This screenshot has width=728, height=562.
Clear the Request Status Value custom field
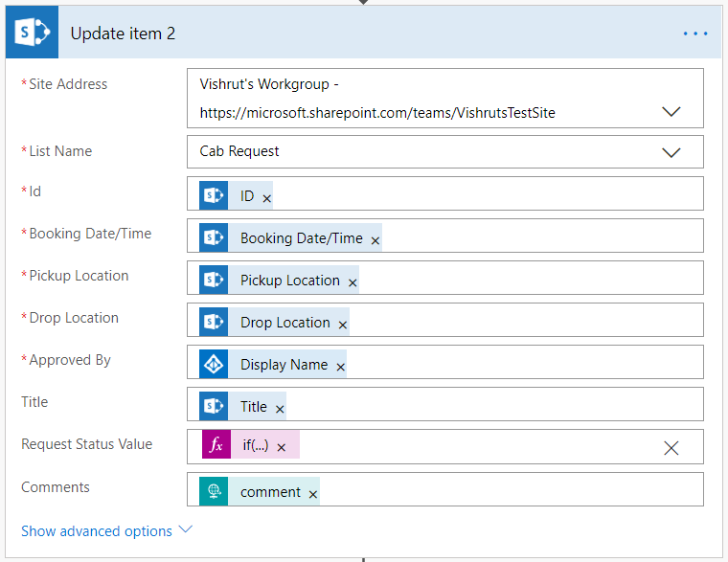(671, 448)
